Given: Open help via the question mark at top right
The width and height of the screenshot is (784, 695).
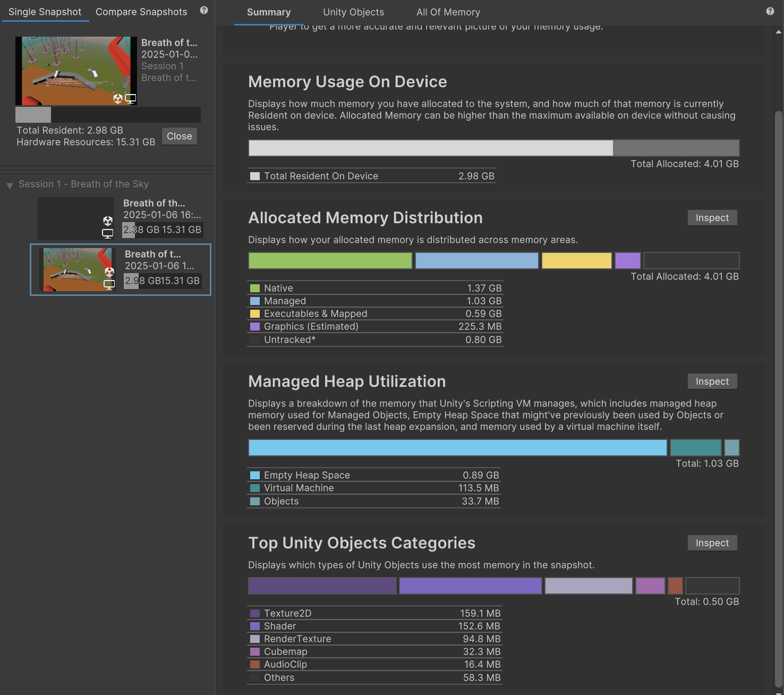Looking at the screenshot, I should 770,10.
